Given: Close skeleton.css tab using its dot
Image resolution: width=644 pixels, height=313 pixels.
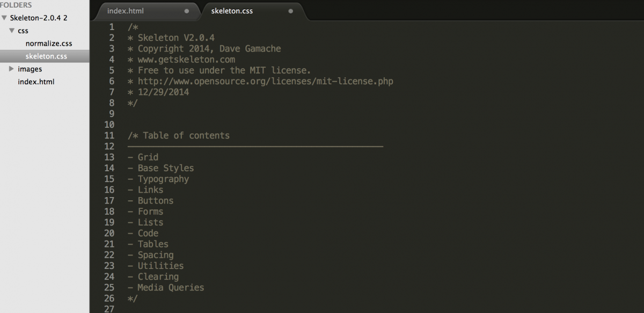Looking at the screenshot, I should [x=290, y=11].
